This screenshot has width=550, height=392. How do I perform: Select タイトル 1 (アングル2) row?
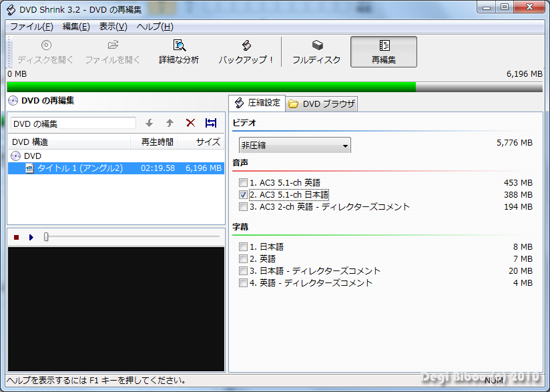click(116, 168)
